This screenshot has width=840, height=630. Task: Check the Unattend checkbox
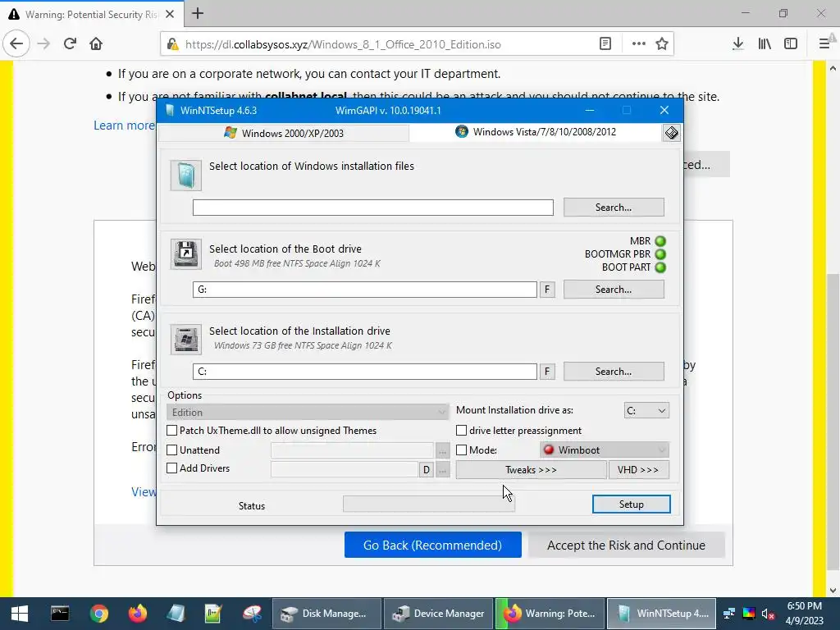pyautogui.click(x=172, y=450)
